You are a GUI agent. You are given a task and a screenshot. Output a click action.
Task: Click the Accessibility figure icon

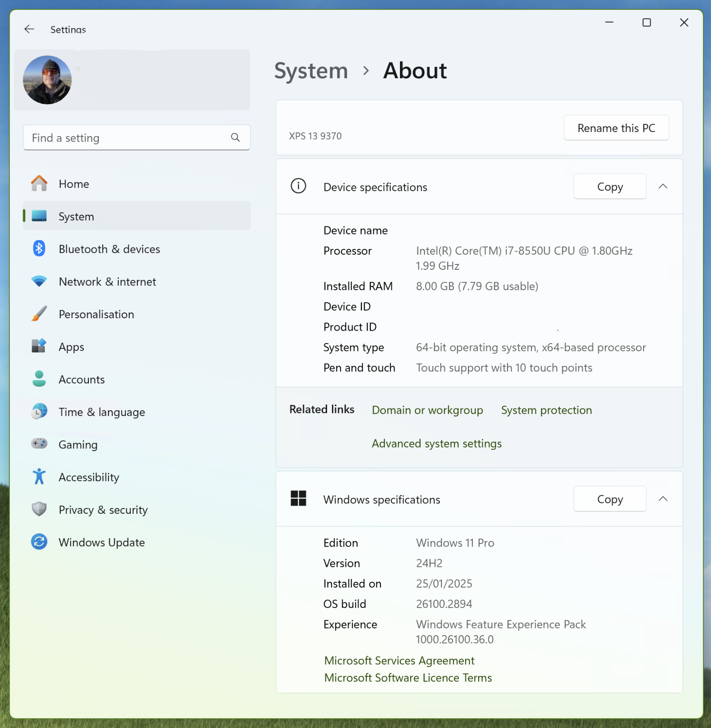39,476
